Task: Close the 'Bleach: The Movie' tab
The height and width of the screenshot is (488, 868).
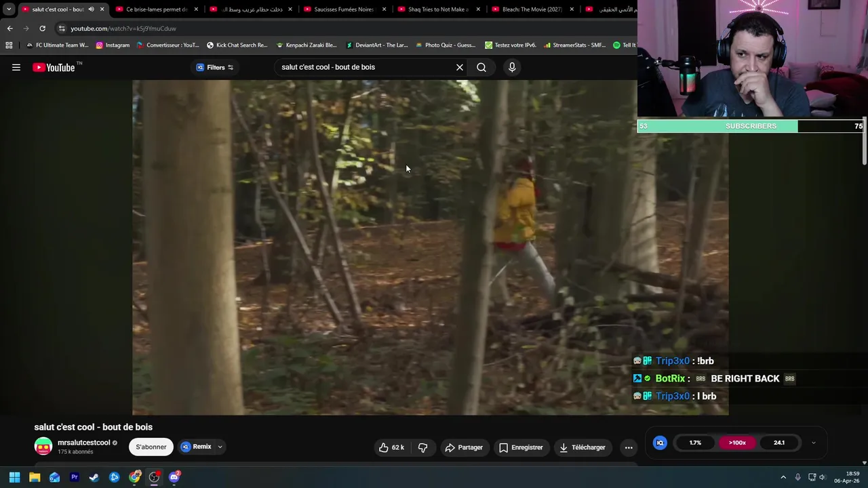Action: 572,9
